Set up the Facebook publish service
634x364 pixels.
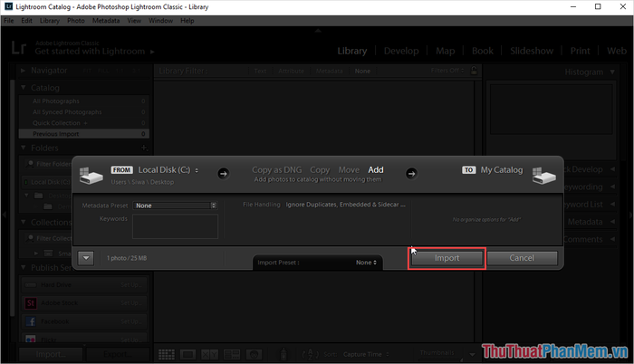click(131, 321)
